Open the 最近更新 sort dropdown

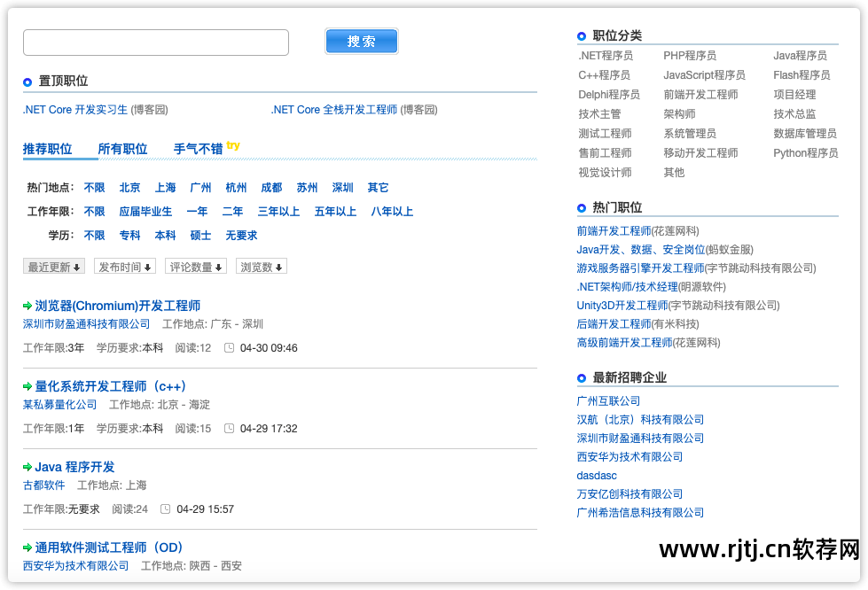click(53, 266)
